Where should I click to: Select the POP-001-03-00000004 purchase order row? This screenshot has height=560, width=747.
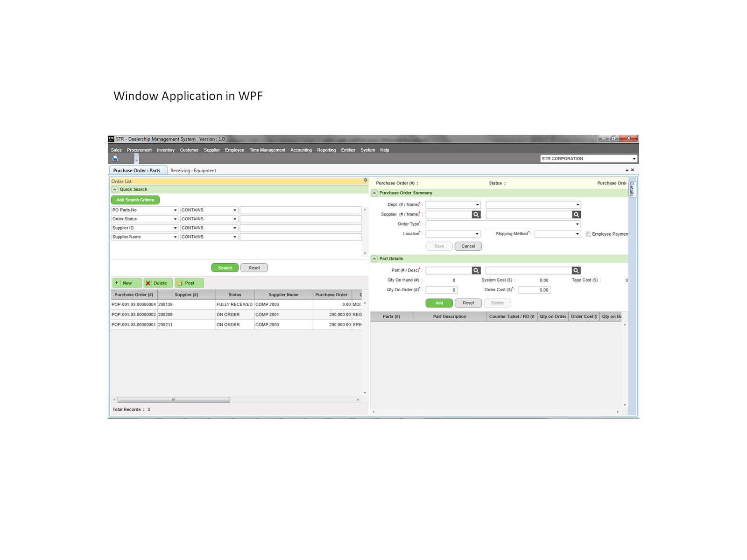pyautogui.click(x=134, y=304)
